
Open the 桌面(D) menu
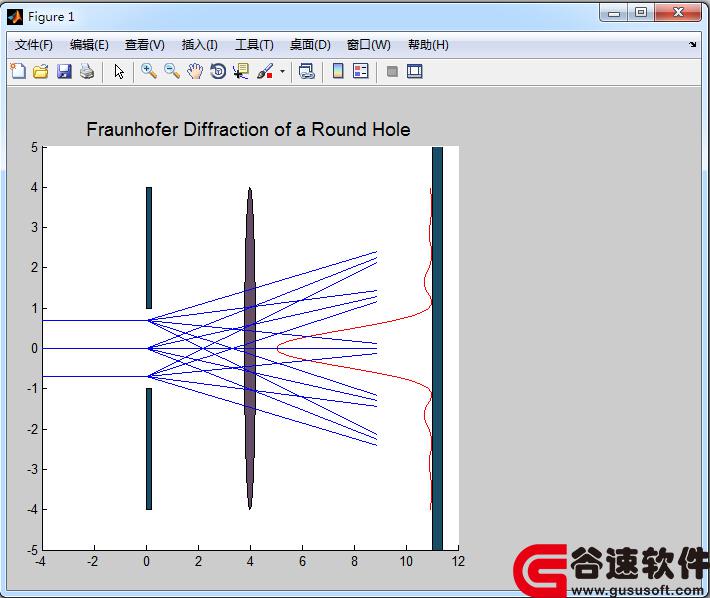(310, 45)
